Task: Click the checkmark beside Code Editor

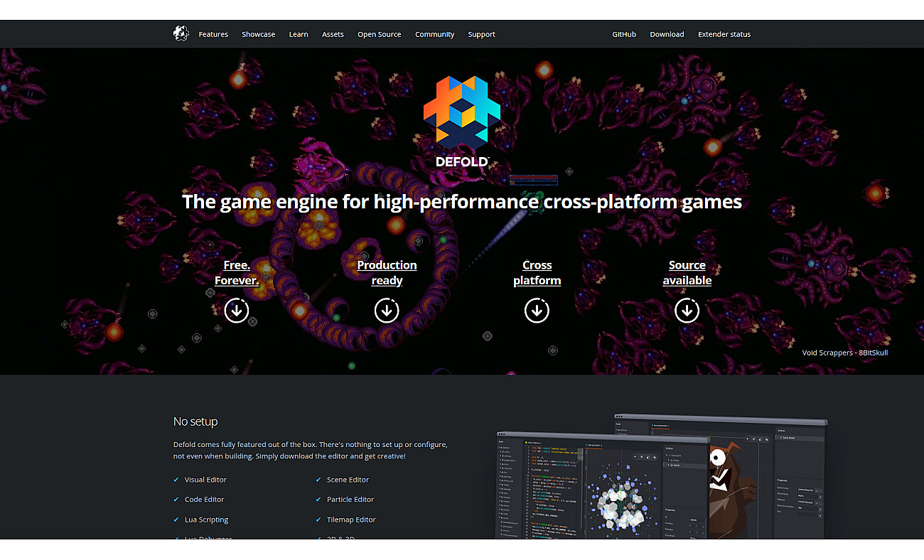Action: click(x=176, y=500)
